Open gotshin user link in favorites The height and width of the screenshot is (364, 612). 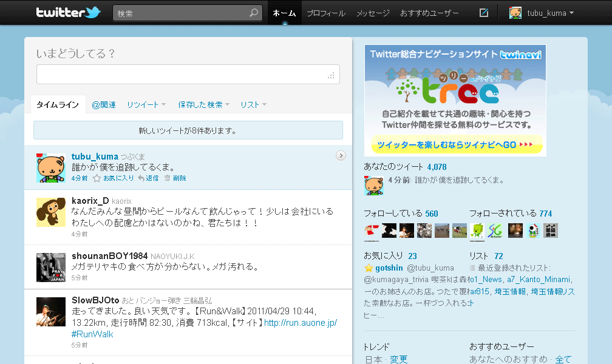389,268
